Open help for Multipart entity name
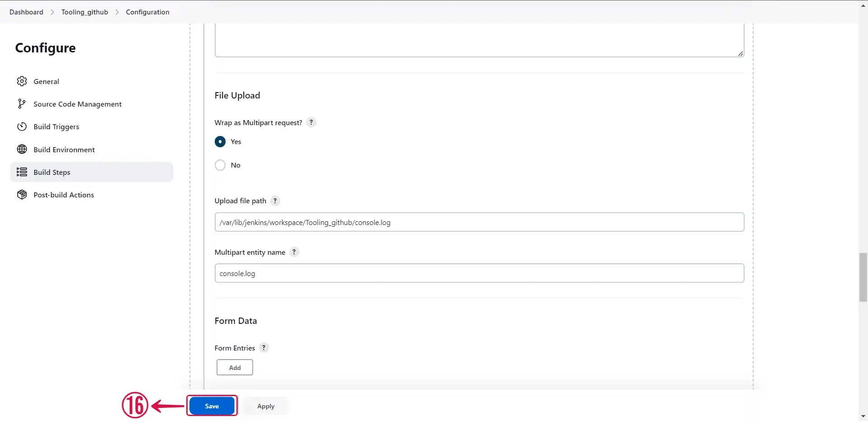 click(294, 252)
